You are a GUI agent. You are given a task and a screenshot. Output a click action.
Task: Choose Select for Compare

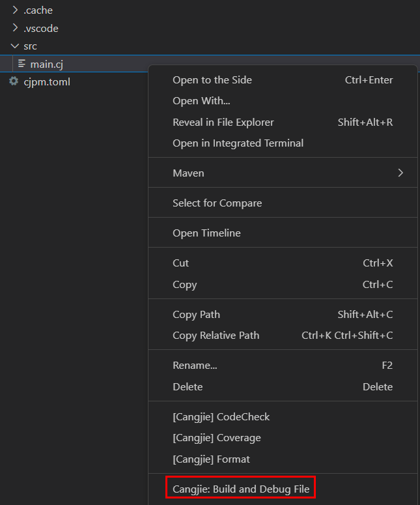(217, 203)
